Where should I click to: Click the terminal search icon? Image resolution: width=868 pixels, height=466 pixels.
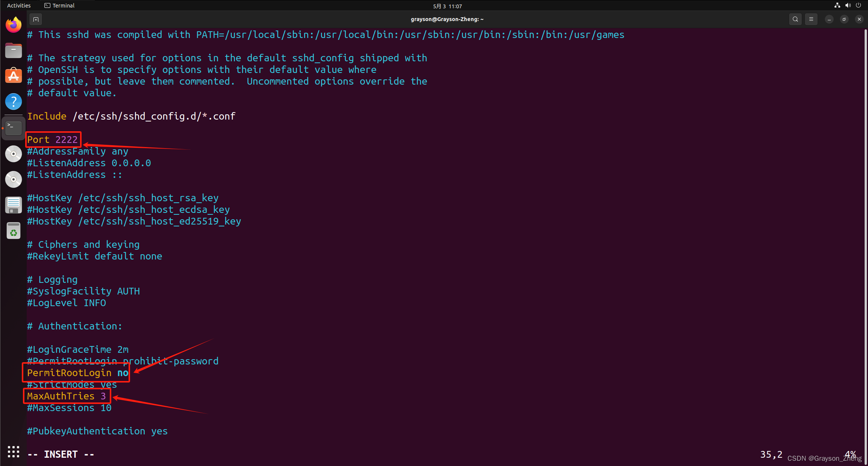click(795, 19)
